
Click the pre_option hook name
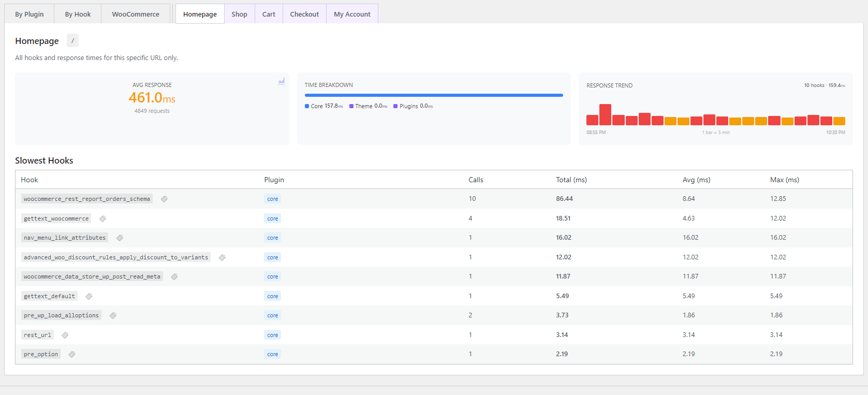point(41,354)
